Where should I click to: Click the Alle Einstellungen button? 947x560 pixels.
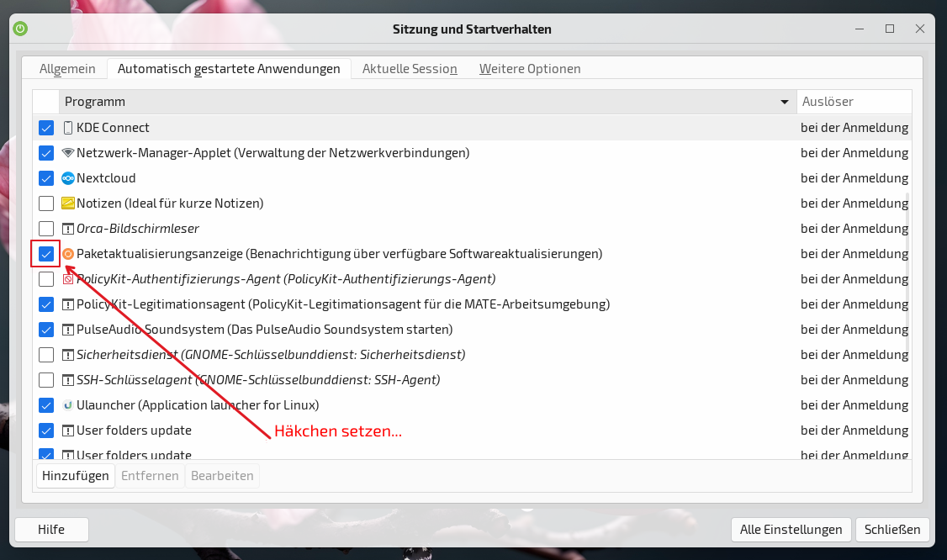791,530
